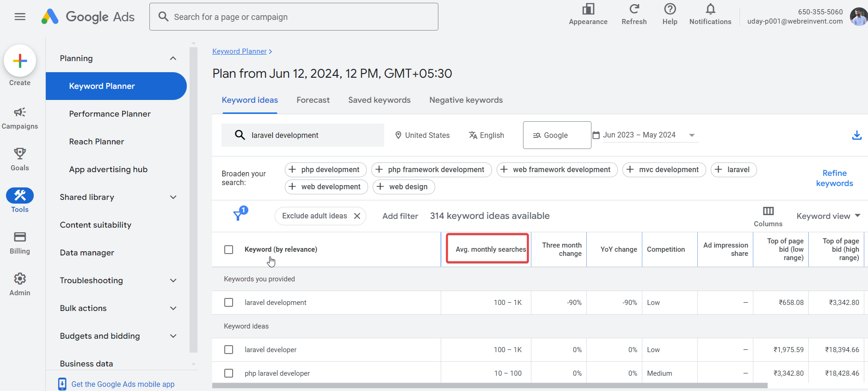Open the Keyword view dropdown
The height and width of the screenshot is (391, 868).
(828, 216)
